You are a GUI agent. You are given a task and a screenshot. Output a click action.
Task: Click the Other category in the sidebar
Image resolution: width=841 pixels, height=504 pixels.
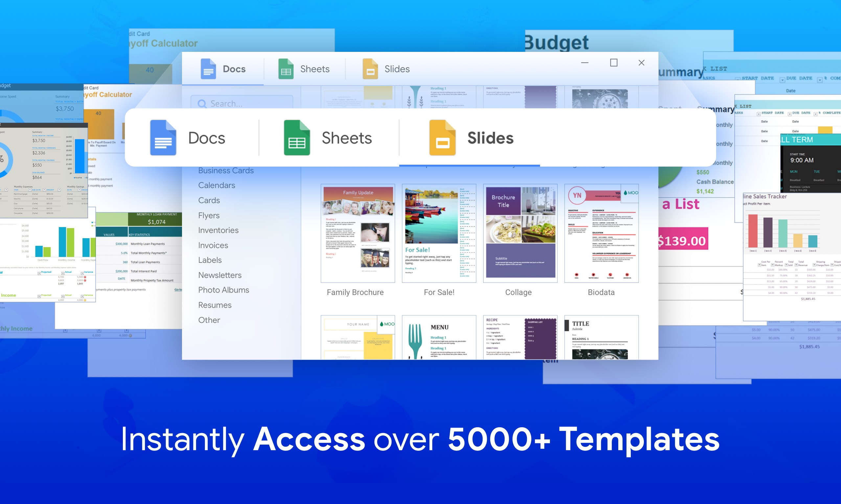(209, 320)
